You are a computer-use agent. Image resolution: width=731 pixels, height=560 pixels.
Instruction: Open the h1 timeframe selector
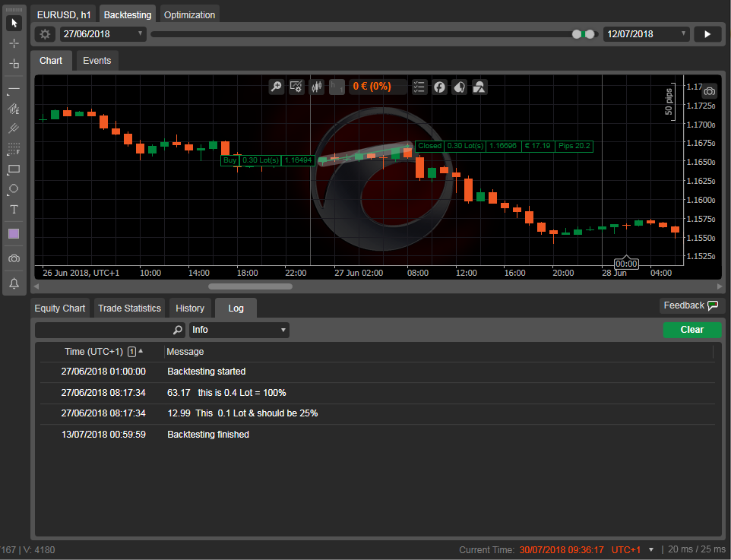click(x=337, y=87)
